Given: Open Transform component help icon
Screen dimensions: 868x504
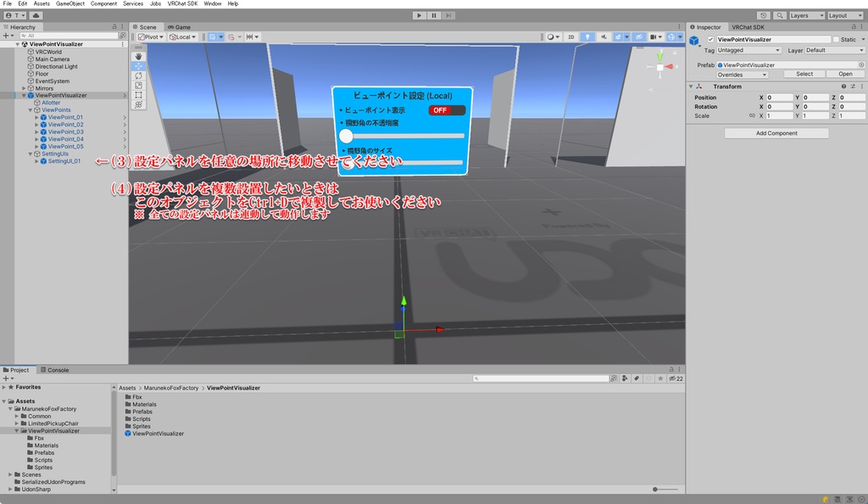Looking at the screenshot, I should tap(843, 87).
